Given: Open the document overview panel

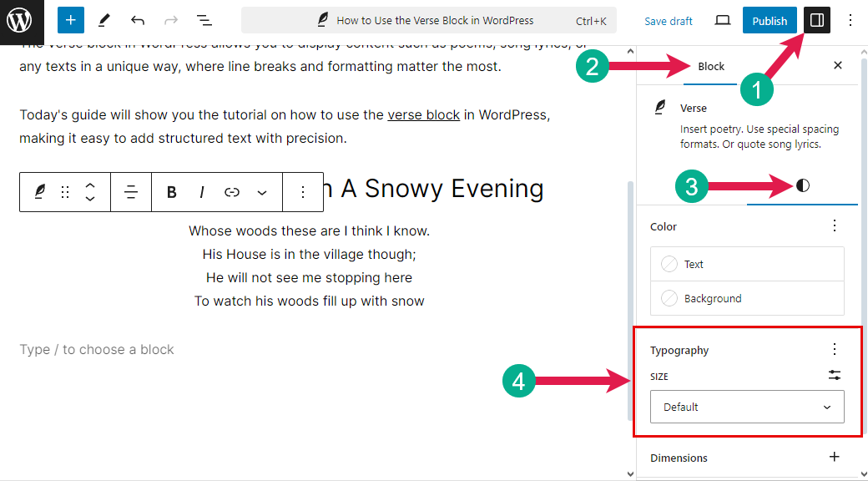Looking at the screenshot, I should pos(204,19).
